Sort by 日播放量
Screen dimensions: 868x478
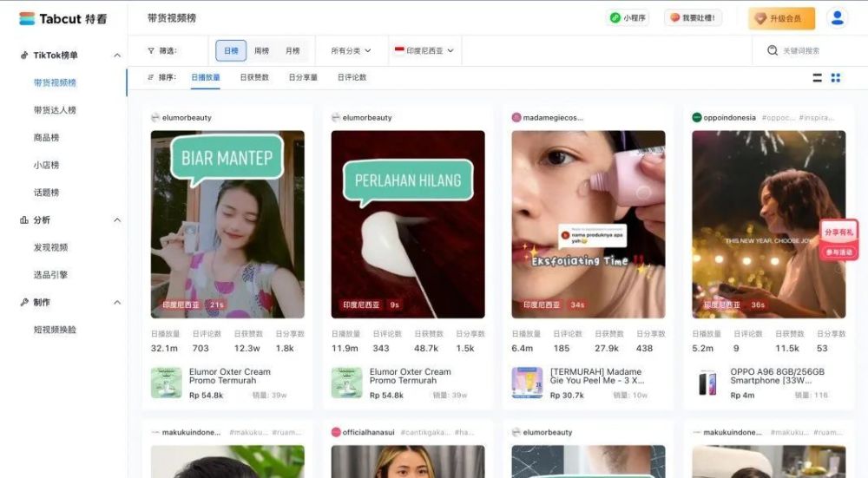coord(206,77)
